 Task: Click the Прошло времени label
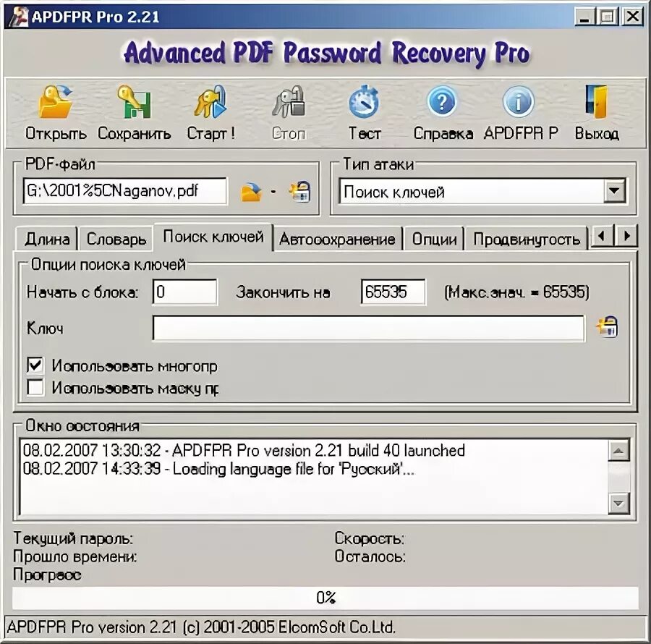(75, 556)
